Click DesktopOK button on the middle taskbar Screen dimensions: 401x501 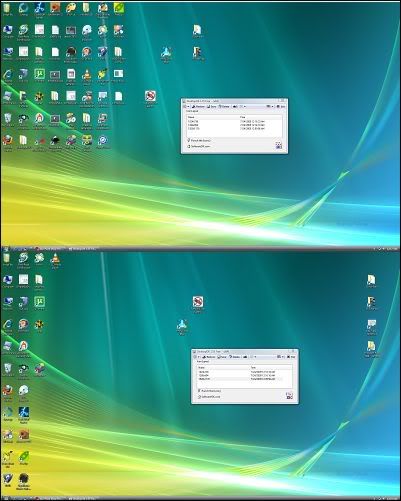click(x=83, y=248)
